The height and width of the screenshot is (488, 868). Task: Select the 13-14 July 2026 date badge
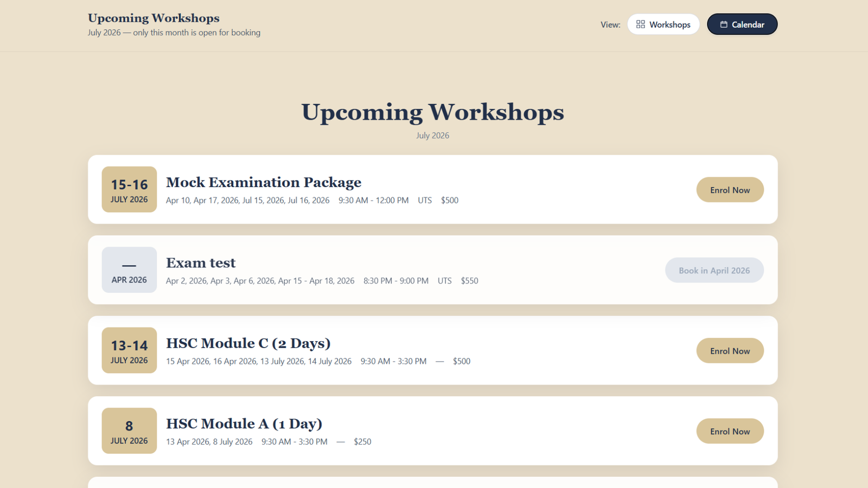[x=129, y=351]
